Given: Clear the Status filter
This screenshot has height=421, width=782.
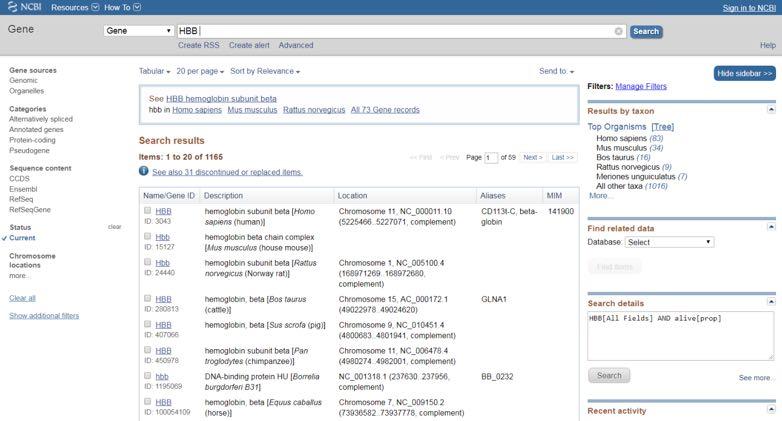Looking at the screenshot, I should coord(114,227).
